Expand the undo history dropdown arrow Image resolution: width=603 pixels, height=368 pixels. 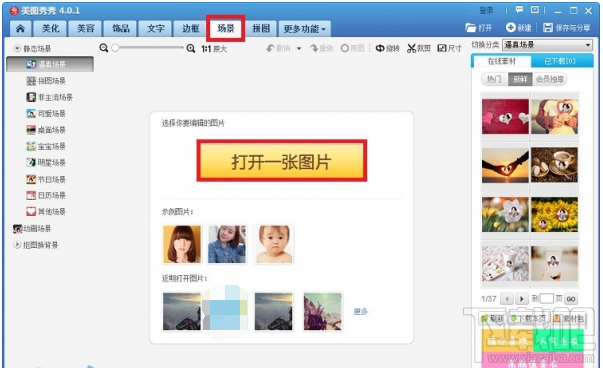(x=299, y=48)
